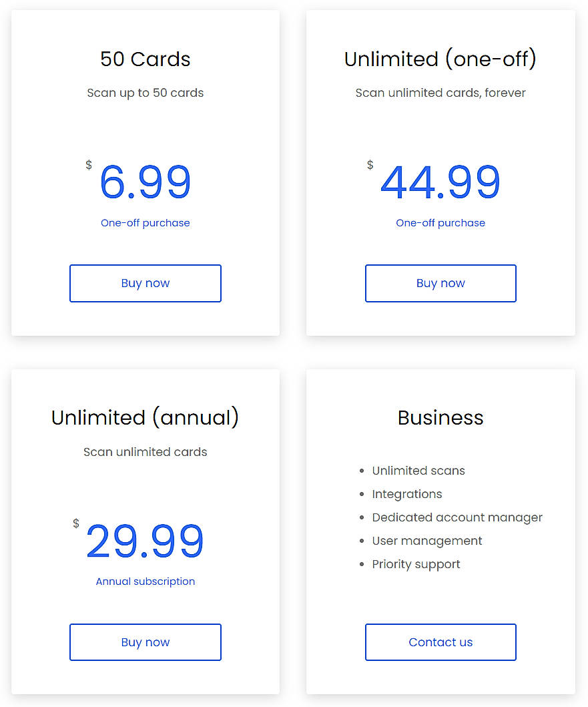Click the Integrations bullet item
Screen dimensions: 588x707
click(x=407, y=494)
